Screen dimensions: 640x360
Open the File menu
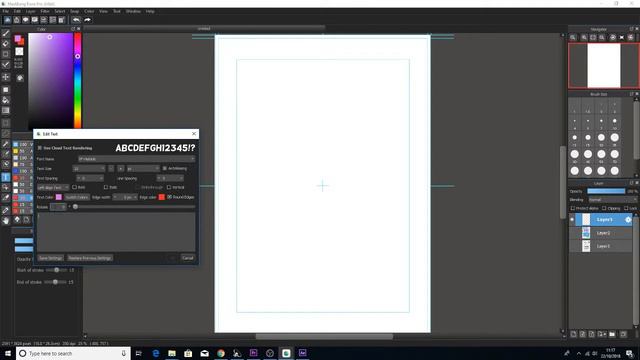point(6,11)
